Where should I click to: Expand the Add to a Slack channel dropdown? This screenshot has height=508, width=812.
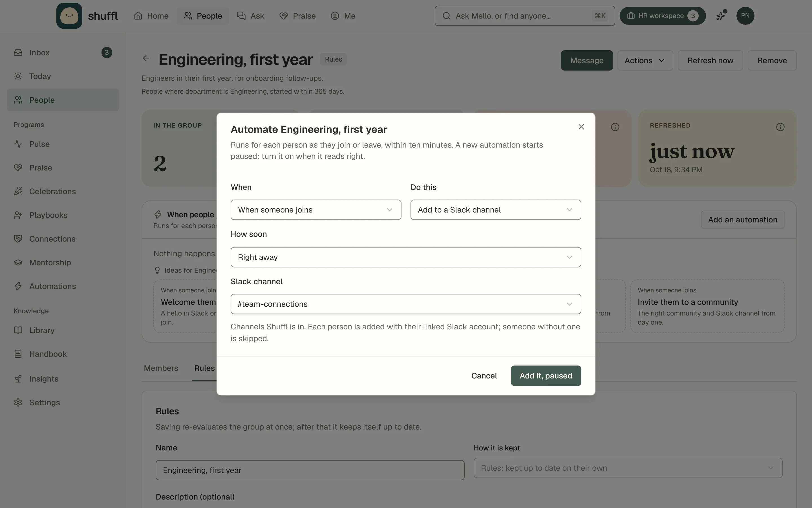coord(496,210)
